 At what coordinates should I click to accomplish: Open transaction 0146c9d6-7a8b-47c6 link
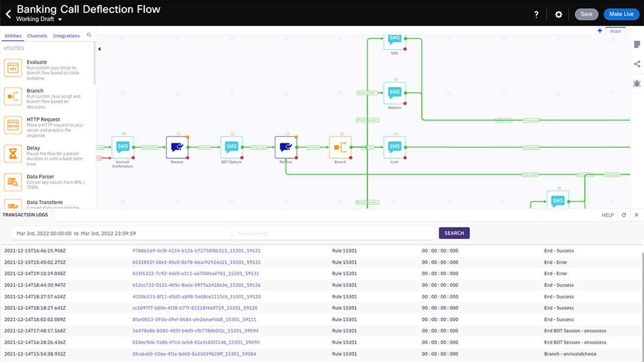click(x=196, y=342)
